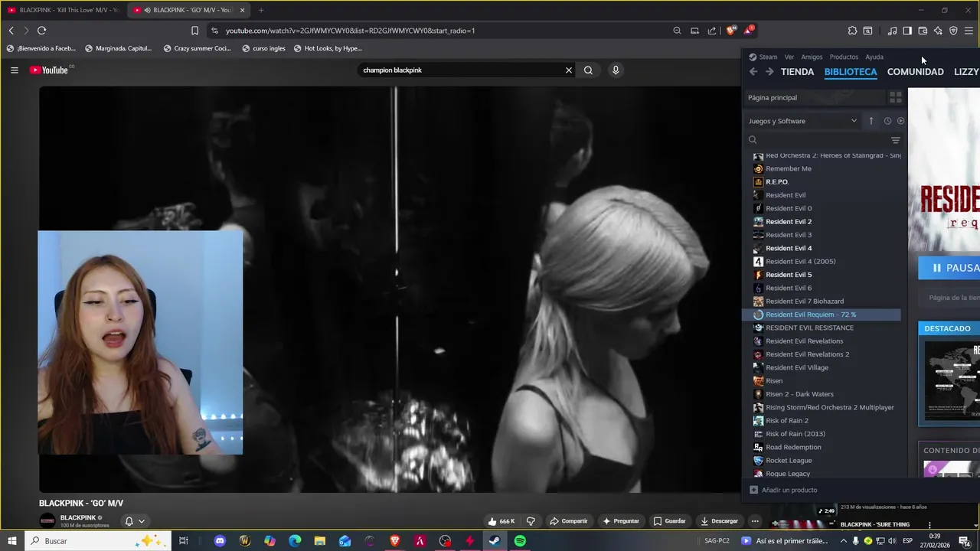Click the Steam library sort arrow
The image size is (980, 551).
click(871, 121)
